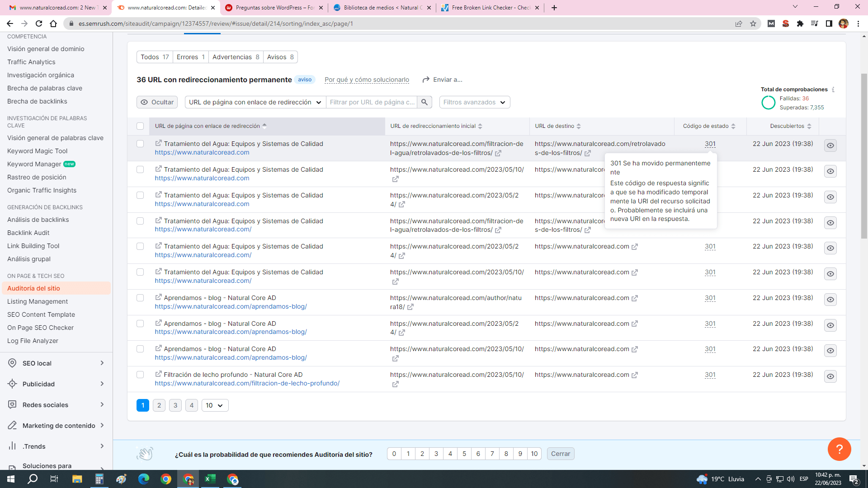868x488 pixels.
Task: Open Excel from taskbar
Action: pyautogui.click(x=210, y=479)
